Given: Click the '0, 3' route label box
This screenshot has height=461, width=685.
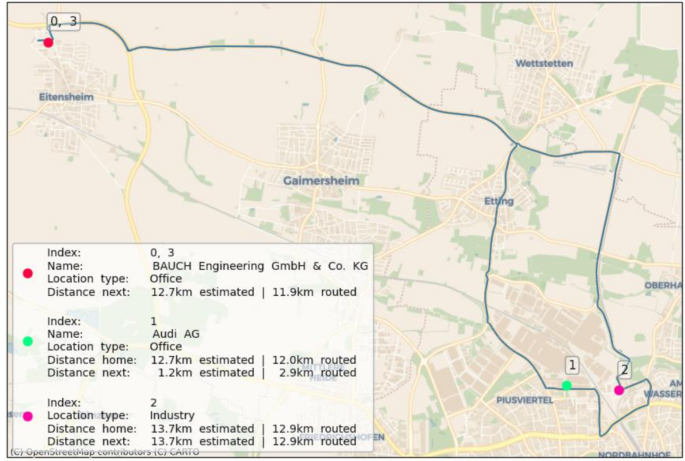Looking at the screenshot, I should pyautogui.click(x=64, y=21).
